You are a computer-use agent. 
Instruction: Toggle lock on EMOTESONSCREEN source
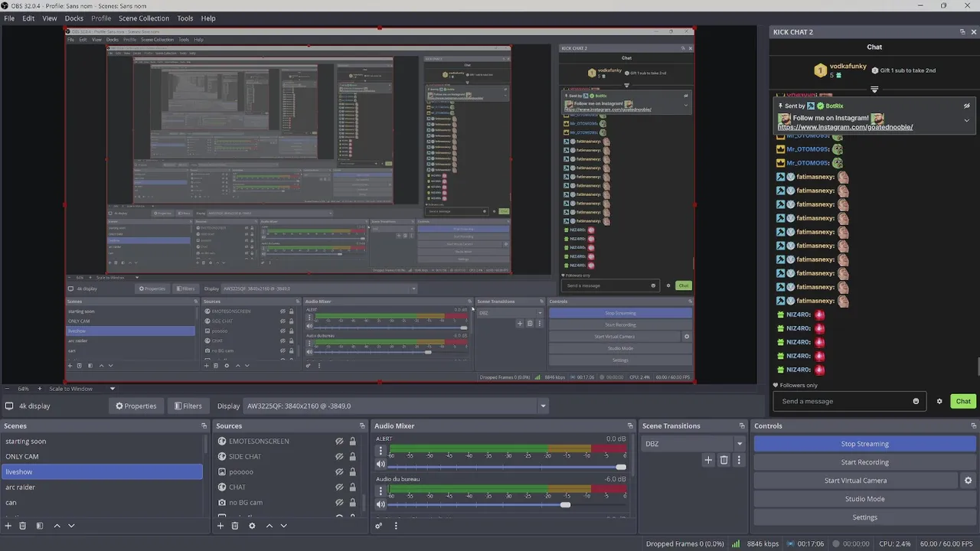(x=352, y=442)
